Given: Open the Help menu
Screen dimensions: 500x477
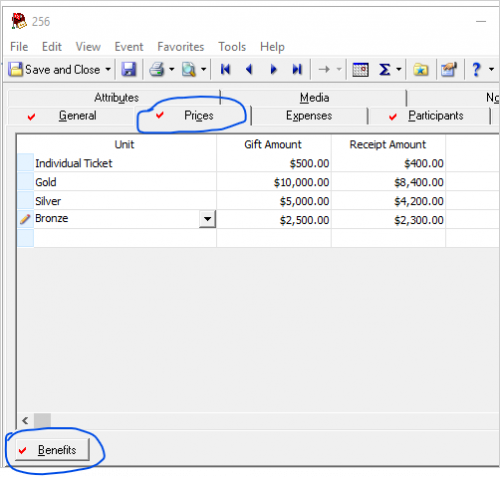Looking at the screenshot, I should pyautogui.click(x=272, y=47).
